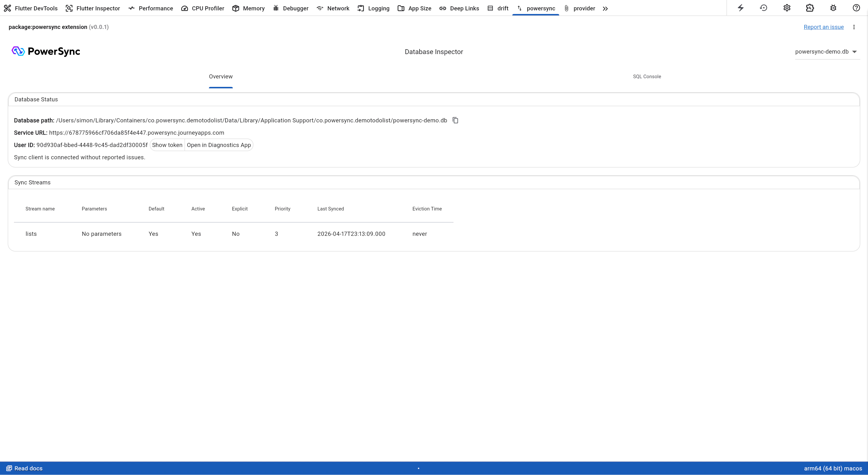The image size is (868, 475).
Task: Click the Eviction Time column header
Action: (x=427, y=209)
